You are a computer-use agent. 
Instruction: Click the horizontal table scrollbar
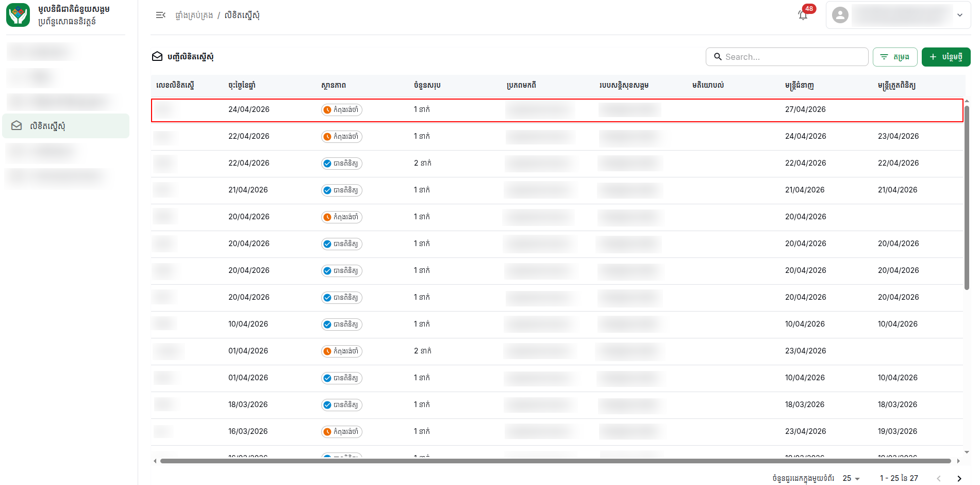point(556,461)
